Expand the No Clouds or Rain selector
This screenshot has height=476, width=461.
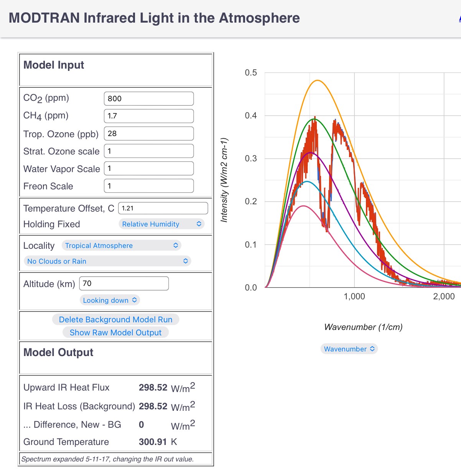107,261
